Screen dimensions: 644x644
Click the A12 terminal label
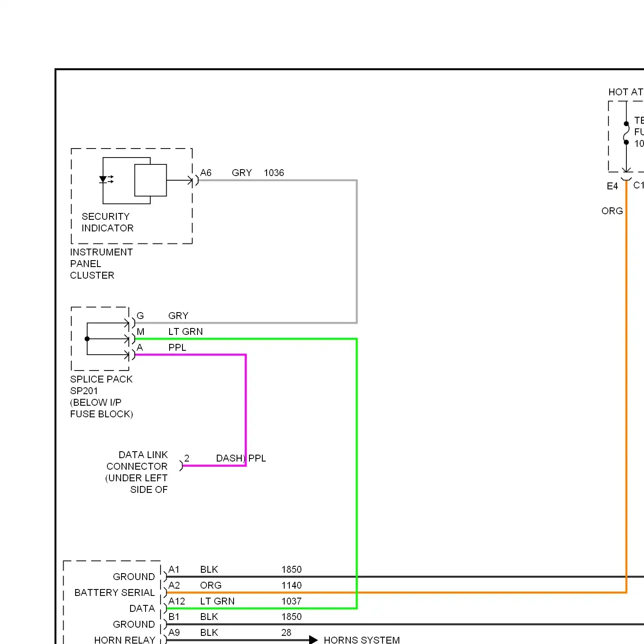tap(176, 601)
